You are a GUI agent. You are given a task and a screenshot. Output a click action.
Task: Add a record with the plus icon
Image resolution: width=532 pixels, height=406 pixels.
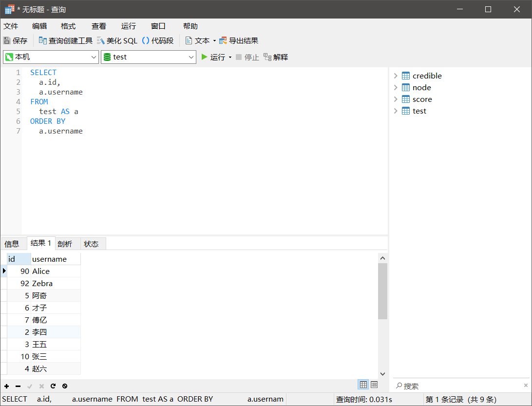click(6, 386)
